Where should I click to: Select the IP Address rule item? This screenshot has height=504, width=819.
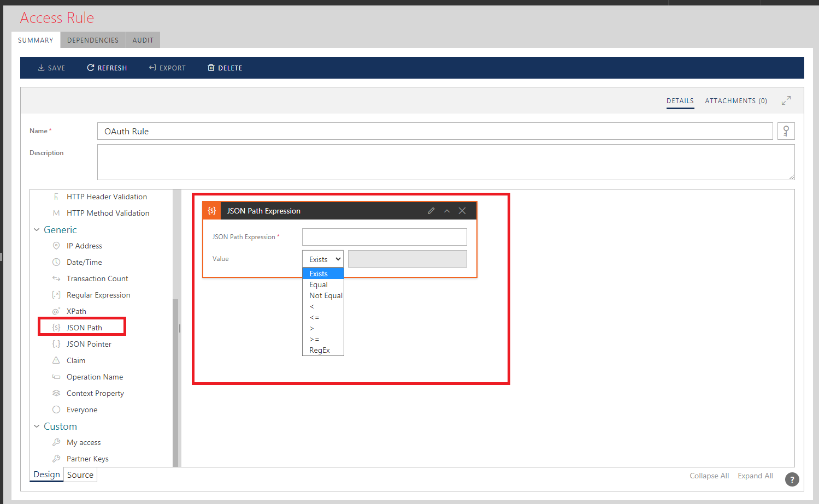pos(84,246)
